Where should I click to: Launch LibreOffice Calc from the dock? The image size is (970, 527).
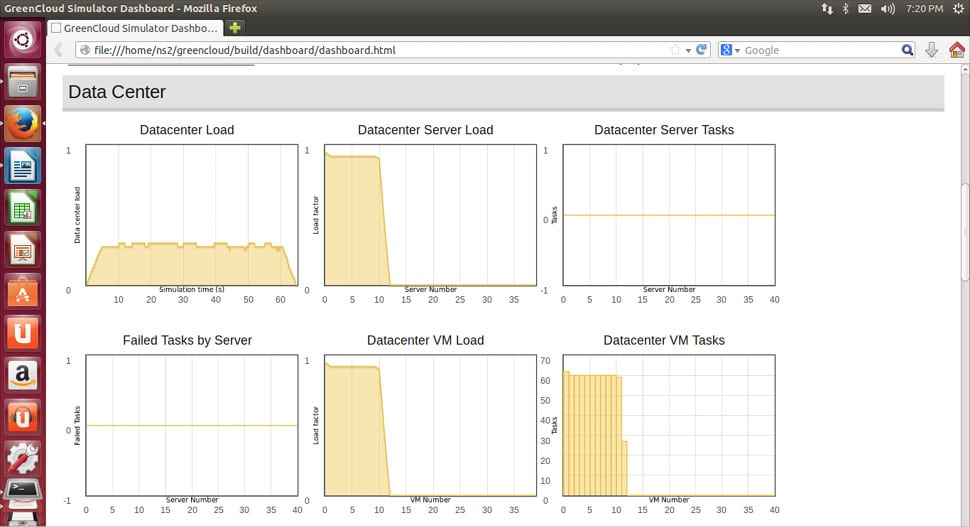[x=22, y=208]
